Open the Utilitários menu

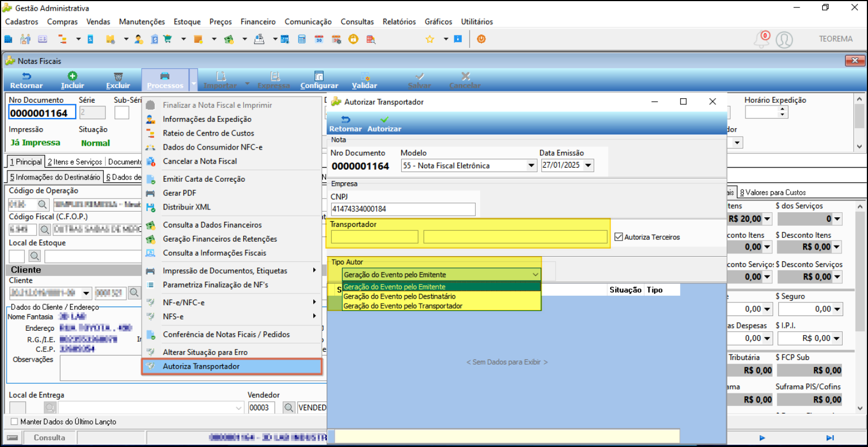click(x=477, y=21)
